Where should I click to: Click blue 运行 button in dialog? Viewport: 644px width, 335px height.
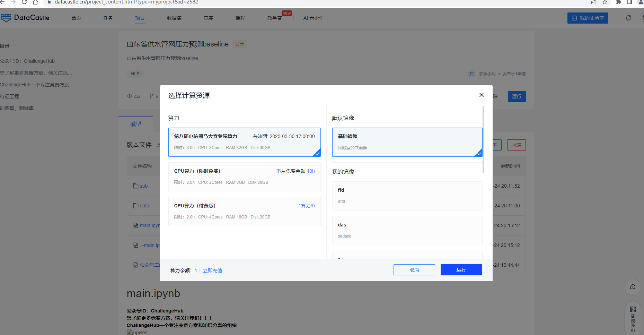[461, 270]
